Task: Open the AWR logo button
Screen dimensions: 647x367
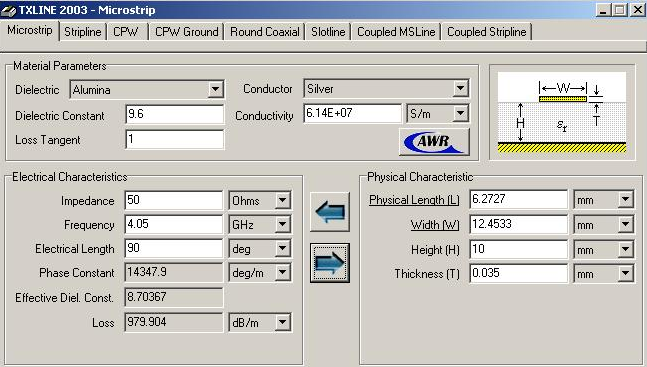Action: [x=434, y=142]
